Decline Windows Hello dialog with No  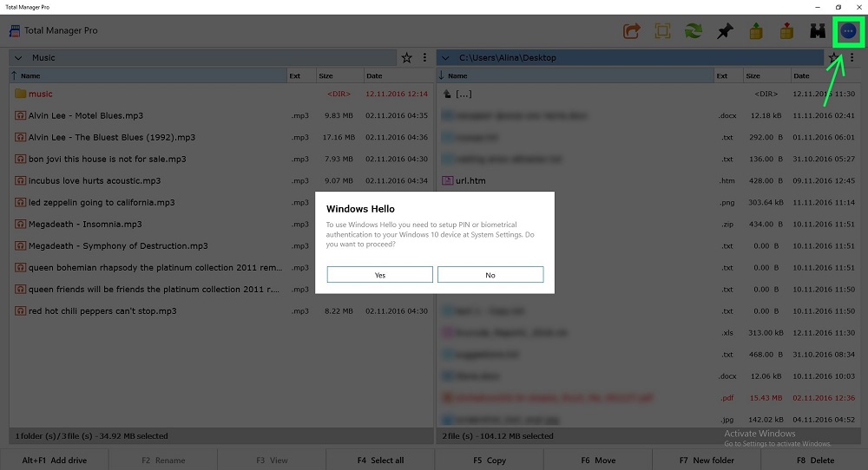coord(490,275)
